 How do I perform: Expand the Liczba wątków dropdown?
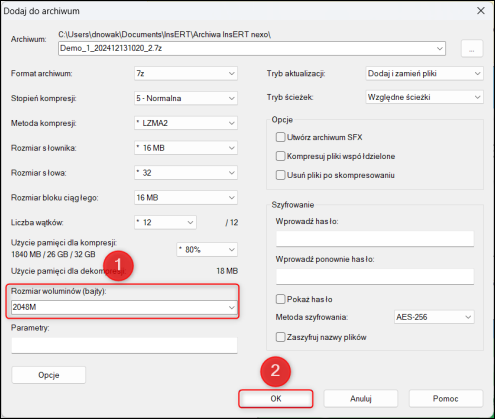click(165, 222)
